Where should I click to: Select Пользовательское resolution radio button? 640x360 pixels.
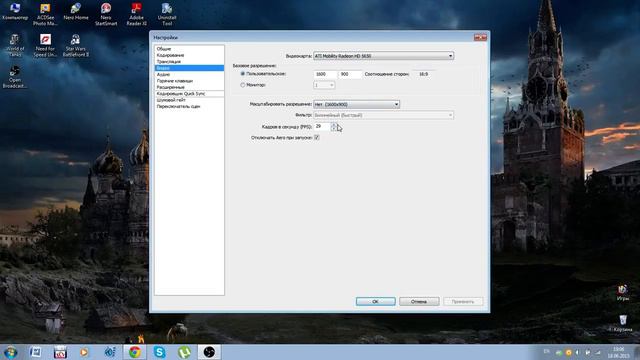(x=242, y=74)
